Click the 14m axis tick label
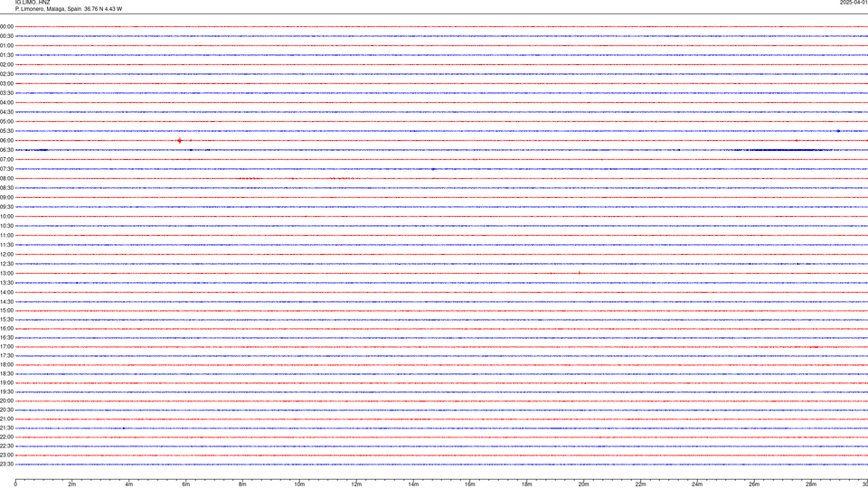868x488 pixels. tap(413, 484)
